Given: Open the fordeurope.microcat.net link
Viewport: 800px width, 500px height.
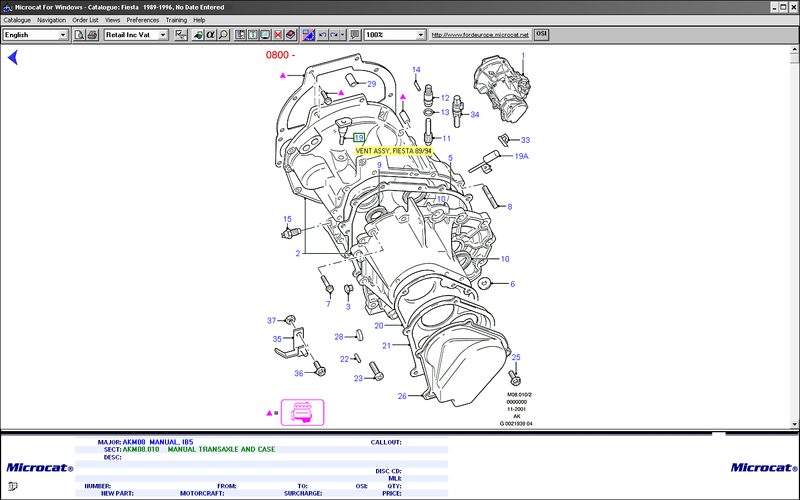Looking at the screenshot, I should point(479,35).
